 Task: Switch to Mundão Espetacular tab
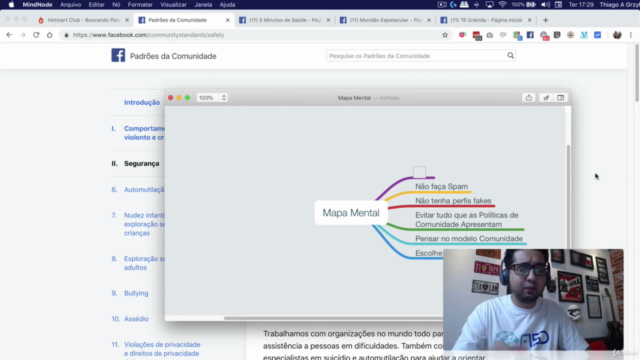pos(385,20)
